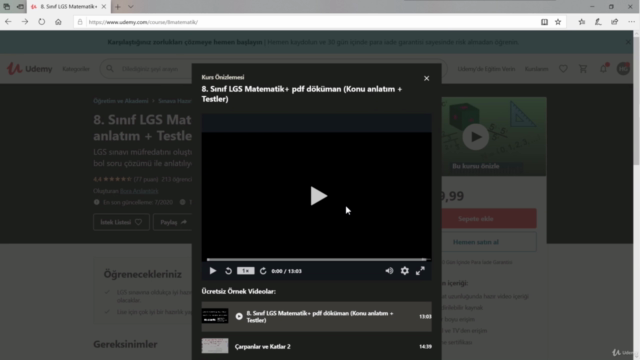This screenshot has width=640, height=360.
Task: Click the Öğretim ve Akademi breadcrumb
Action: [120, 101]
